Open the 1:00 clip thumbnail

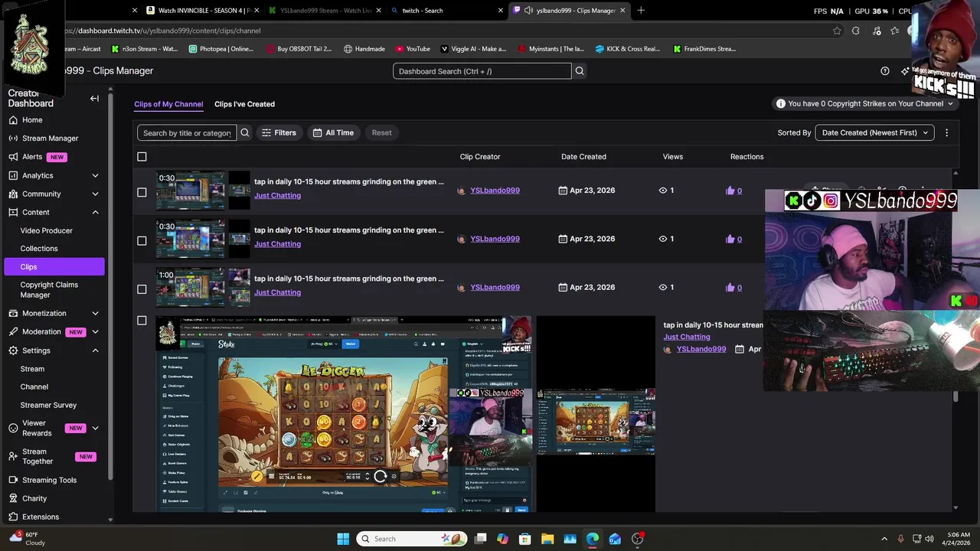coord(203,287)
